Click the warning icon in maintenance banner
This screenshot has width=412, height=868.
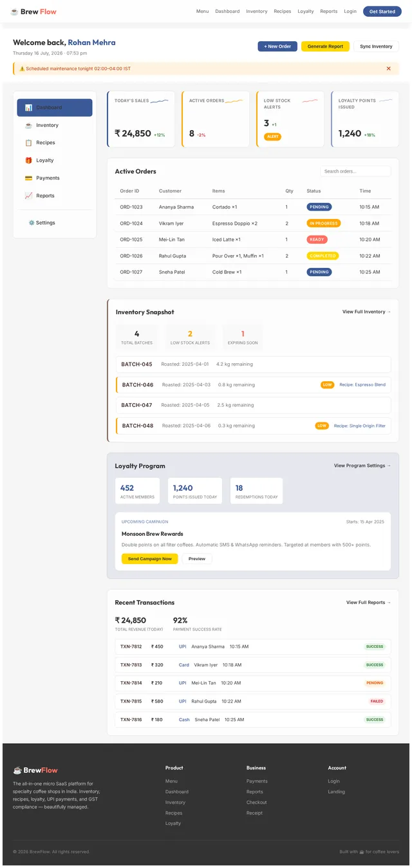pyautogui.click(x=22, y=68)
